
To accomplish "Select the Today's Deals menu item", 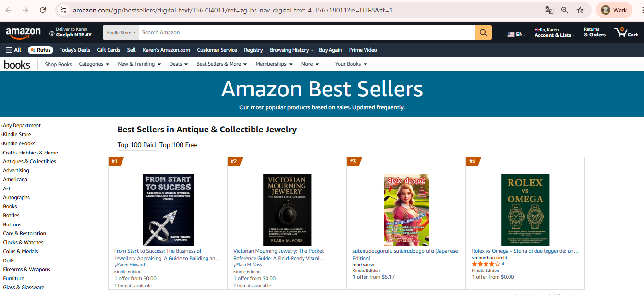I will tap(75, 50).
